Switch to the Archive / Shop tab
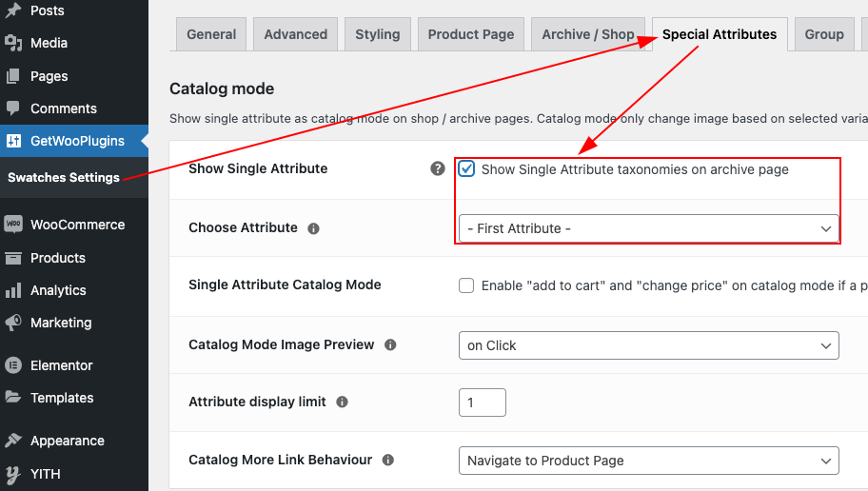Image resolution: width=868 pixels, height=491 pixels. [588, 34]
